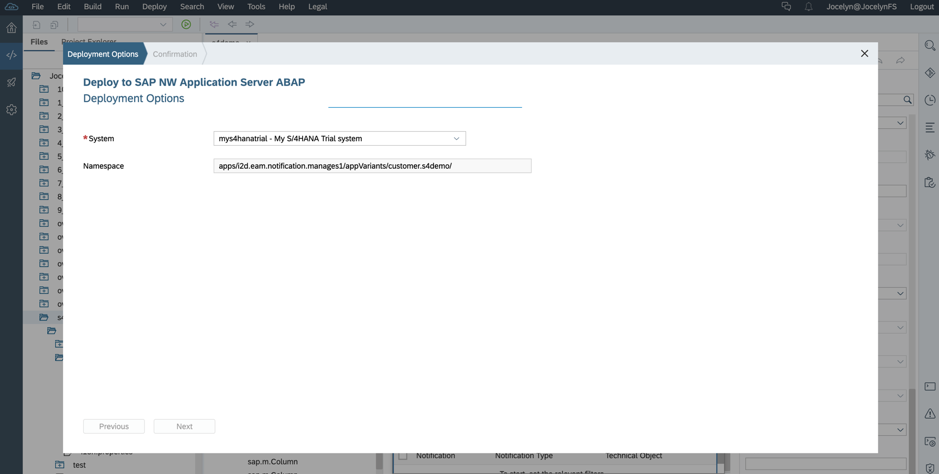Click the magnifier in the right panel search field
The height and width of the screenshot is (474, 939).
click(908, 100)
